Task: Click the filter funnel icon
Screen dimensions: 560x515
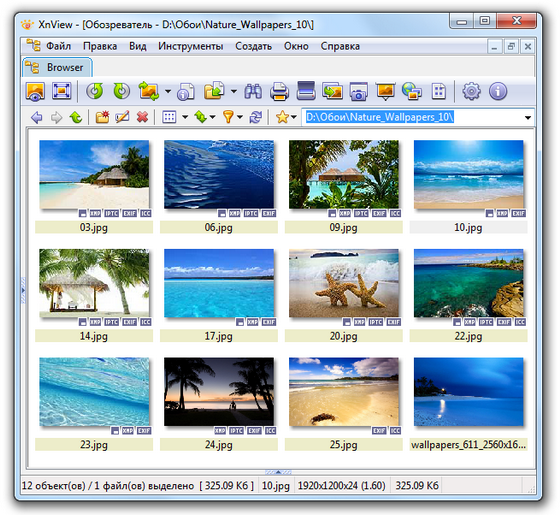Action: 229,117
